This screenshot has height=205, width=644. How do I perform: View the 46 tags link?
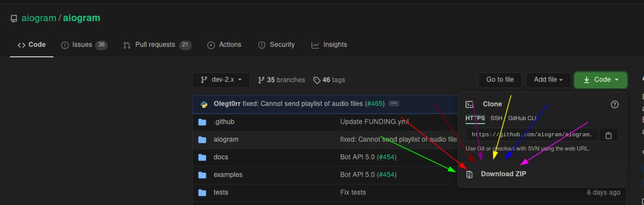coord(329,80)
